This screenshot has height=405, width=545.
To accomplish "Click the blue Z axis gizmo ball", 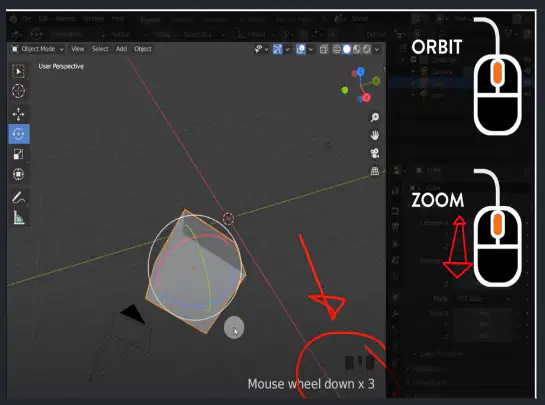I will tap(360, 72).
